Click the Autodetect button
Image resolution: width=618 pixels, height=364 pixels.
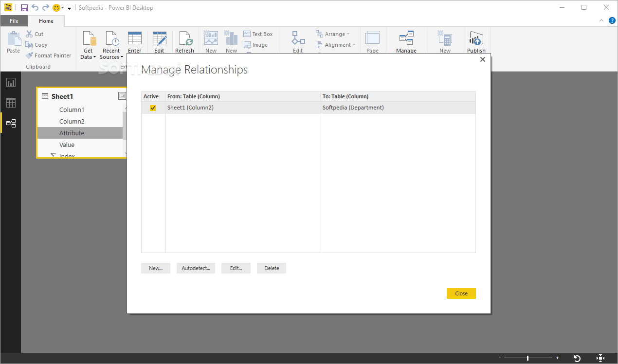196,268
